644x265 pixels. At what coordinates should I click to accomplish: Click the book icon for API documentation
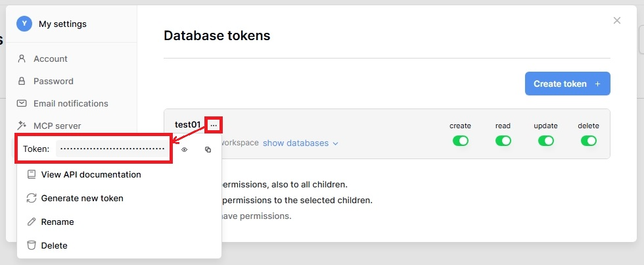click(x=32, y=175)
